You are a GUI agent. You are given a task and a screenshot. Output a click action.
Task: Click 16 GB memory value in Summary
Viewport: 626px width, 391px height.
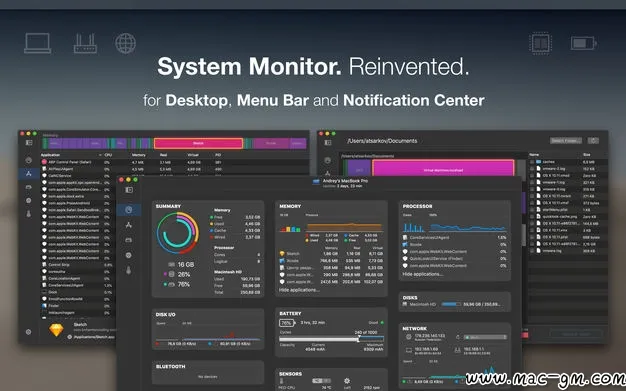[186, 265]
